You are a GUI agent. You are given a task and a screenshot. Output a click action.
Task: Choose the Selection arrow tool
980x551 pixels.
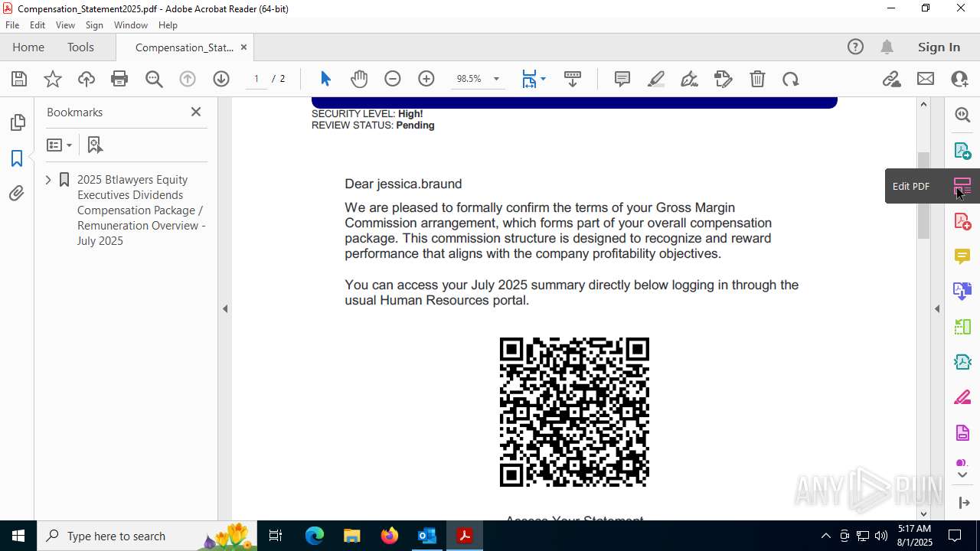[x=325, y=79]
